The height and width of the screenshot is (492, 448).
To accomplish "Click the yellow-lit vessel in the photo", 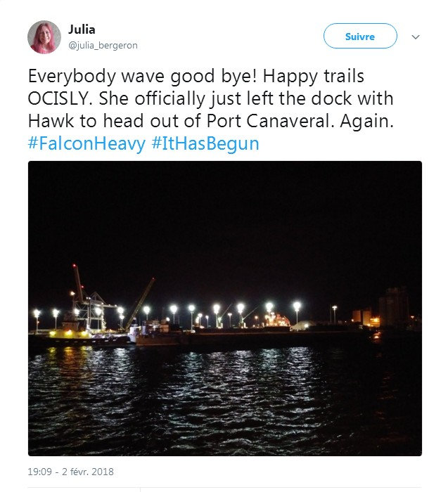I will [69, 334].
